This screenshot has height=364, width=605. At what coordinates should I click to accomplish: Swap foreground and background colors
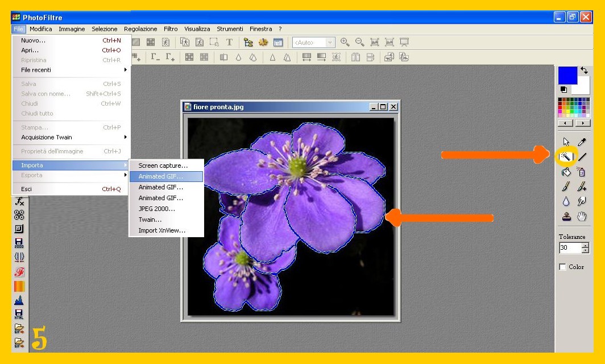click(x=584, y=71)
